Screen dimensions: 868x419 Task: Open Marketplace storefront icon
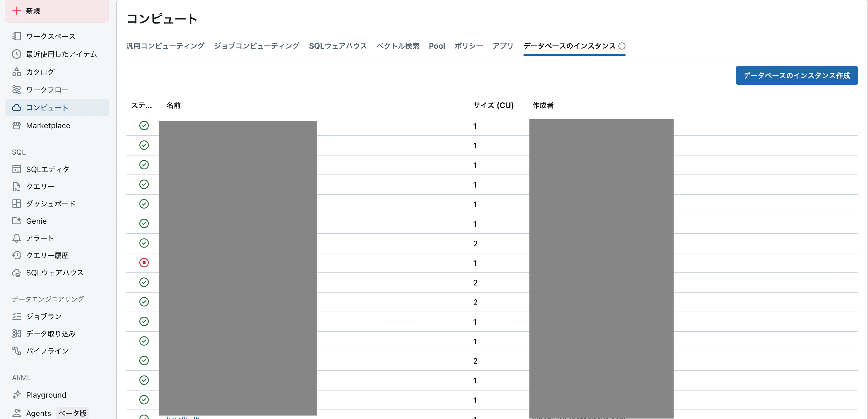click(x=17, y=126)
